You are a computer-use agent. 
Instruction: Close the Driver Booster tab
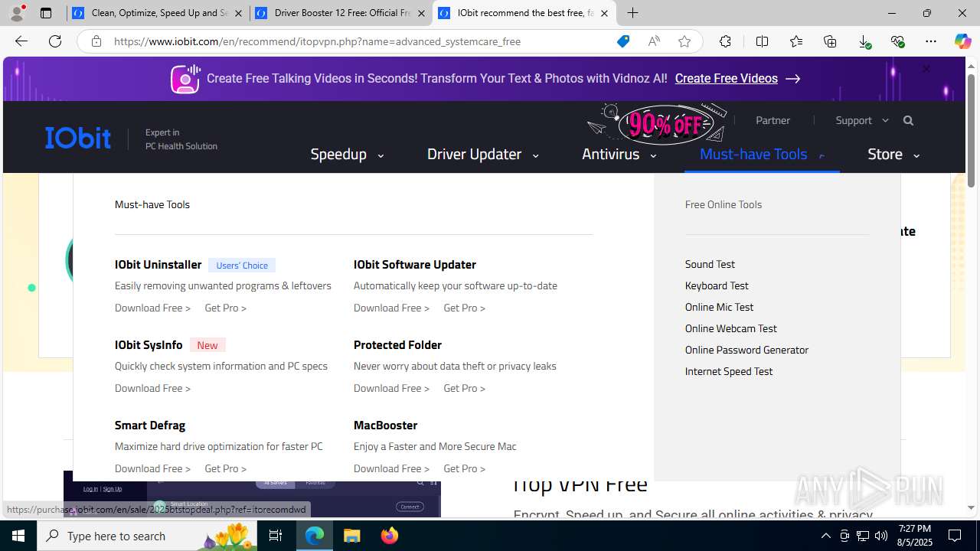click(x=421, y=13)
